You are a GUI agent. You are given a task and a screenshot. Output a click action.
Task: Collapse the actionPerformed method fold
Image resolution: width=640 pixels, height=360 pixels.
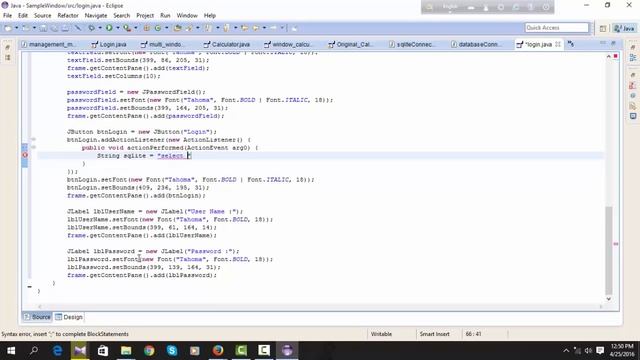33,147
